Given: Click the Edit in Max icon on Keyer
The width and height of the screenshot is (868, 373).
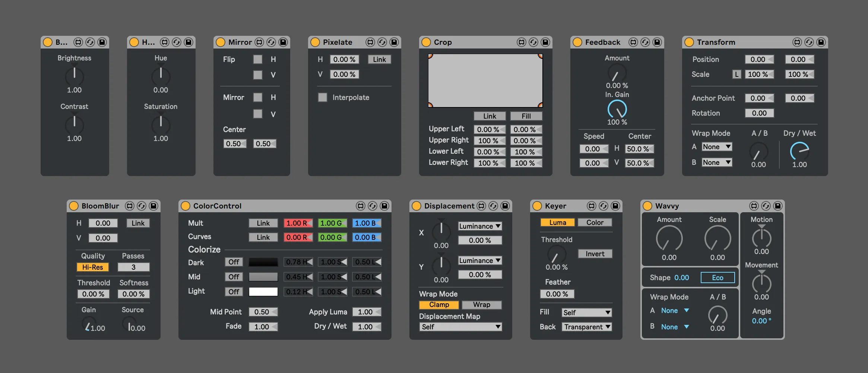Looking at the screenshot, I should pyautogui.click(x=592, y=206).
